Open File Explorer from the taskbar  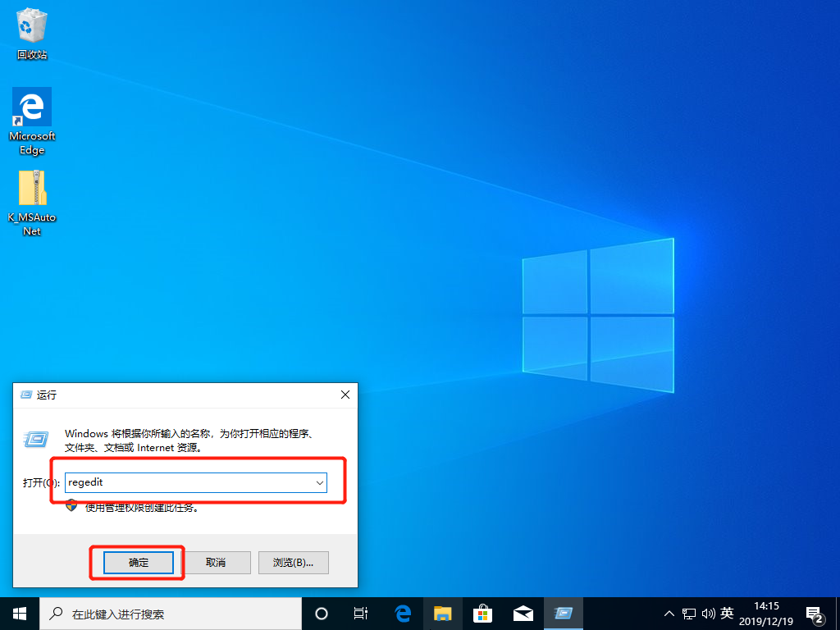coord(442,613)
